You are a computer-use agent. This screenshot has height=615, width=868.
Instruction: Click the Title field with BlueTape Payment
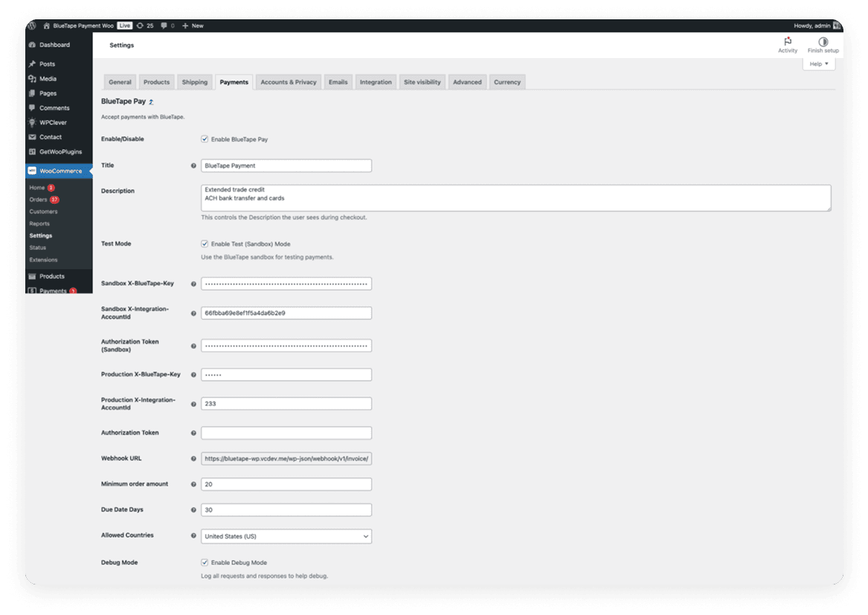[286, 166]
